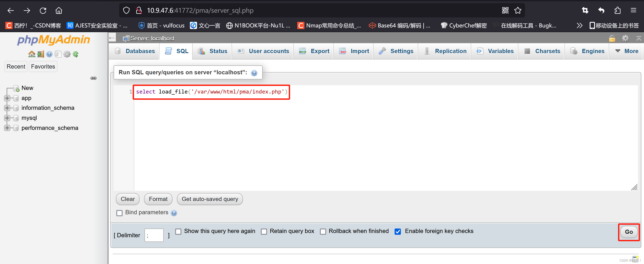Expand the mysql database tree

point(7,118)
